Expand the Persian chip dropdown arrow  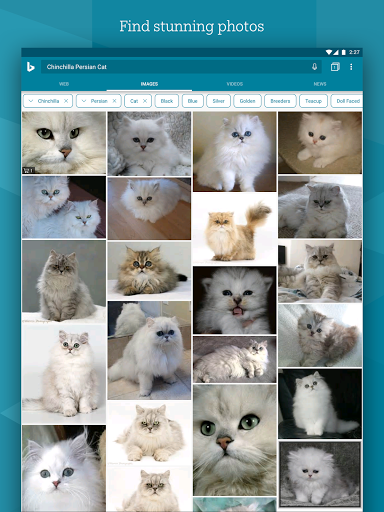[84, 101]
